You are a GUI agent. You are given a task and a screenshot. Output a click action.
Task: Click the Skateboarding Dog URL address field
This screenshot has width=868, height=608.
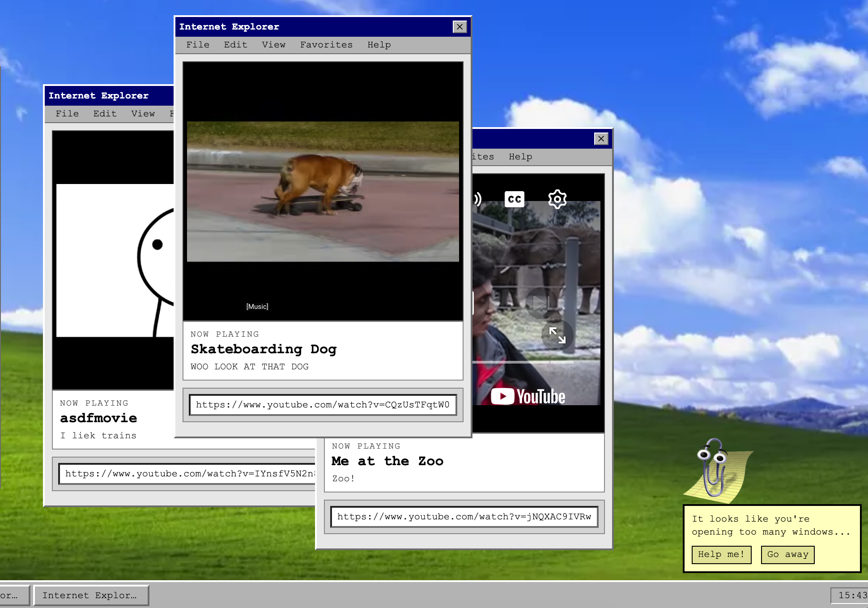[x=323, y=405]
